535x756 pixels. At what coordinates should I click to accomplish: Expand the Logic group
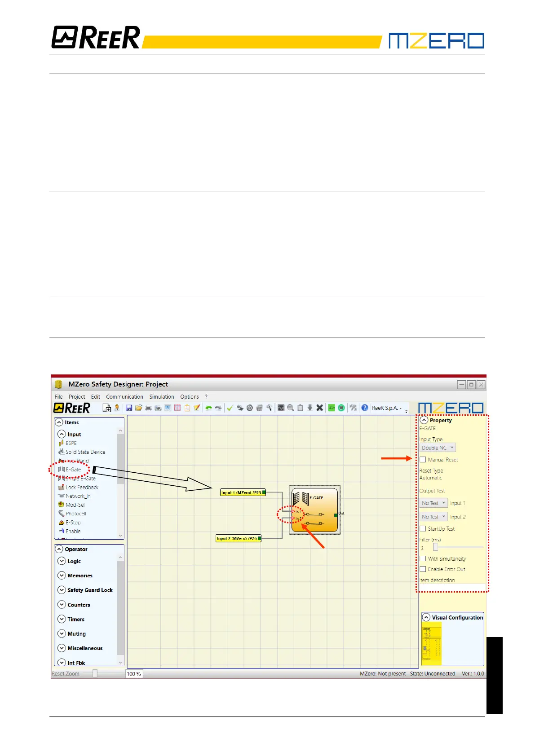click(x=62, y=561)
